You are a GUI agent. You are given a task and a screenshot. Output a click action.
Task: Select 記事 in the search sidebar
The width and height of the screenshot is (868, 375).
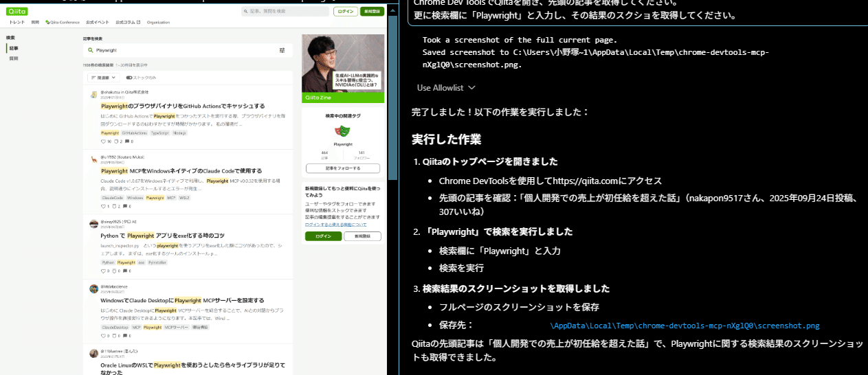[x=13, y=49]
